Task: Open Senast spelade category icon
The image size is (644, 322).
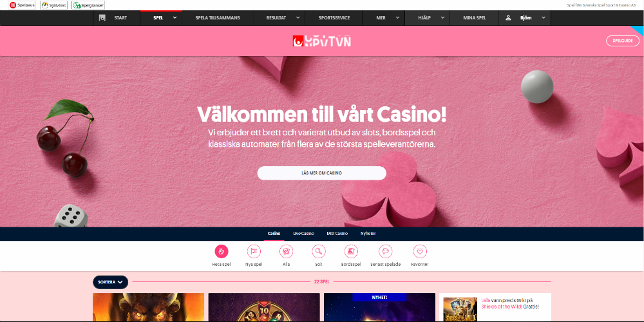Action: [385, 251]
